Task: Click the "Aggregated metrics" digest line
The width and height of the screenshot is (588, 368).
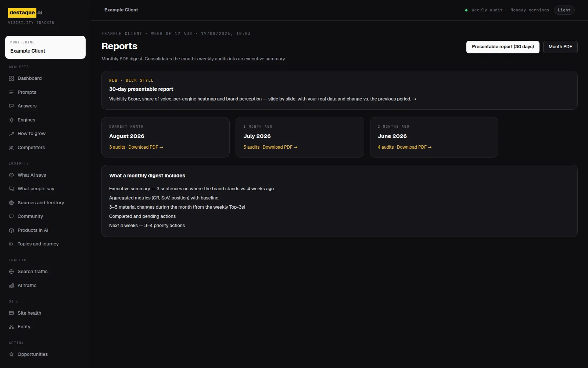Action: pyautogui.click(x=164, y=198)
